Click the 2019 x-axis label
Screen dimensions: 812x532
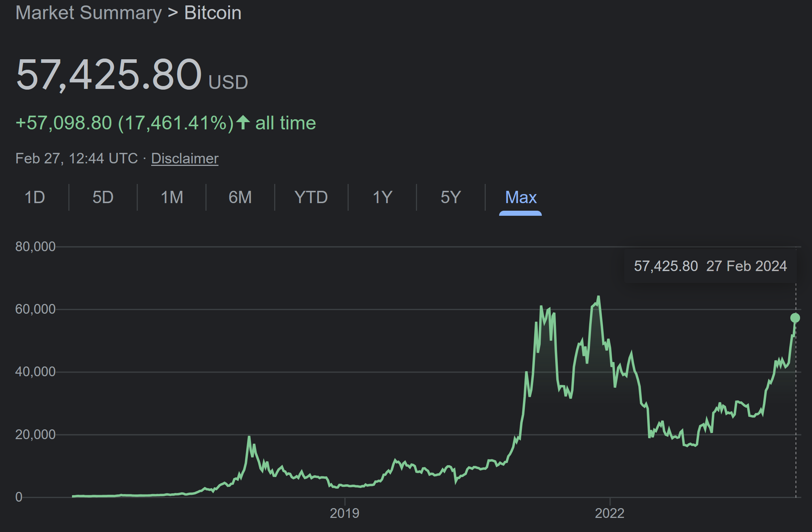pyautogui.click(x=345, y=513)
